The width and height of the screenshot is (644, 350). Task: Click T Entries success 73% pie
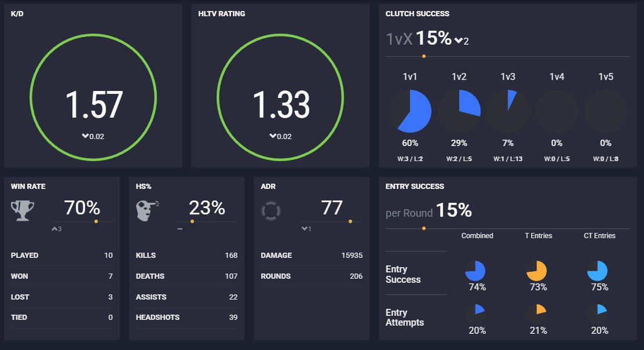tap(536, 271)
